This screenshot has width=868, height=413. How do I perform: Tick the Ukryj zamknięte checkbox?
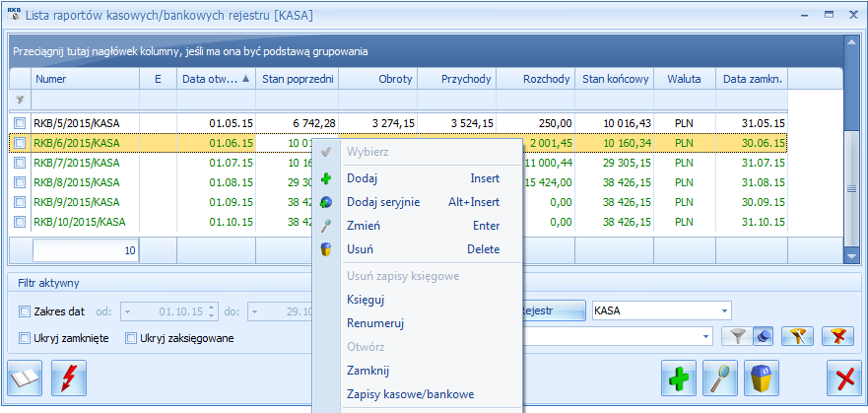[x=26, y=339]
